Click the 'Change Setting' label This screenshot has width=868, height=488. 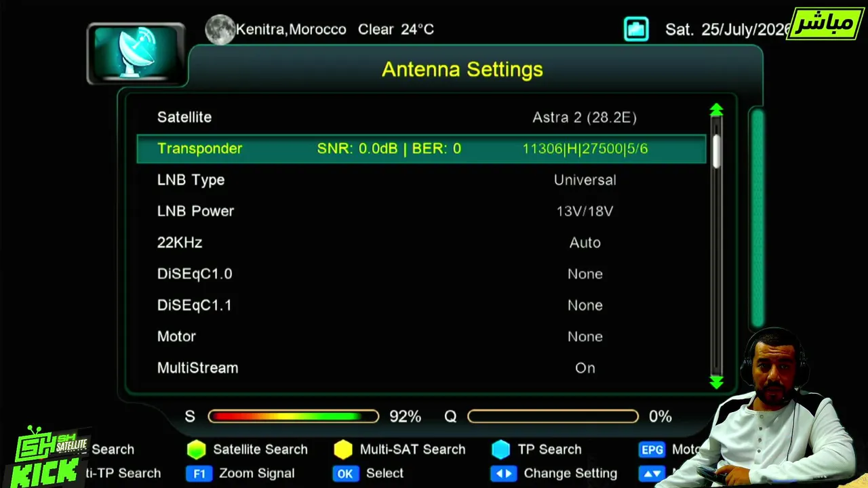(x=570, y=474)
